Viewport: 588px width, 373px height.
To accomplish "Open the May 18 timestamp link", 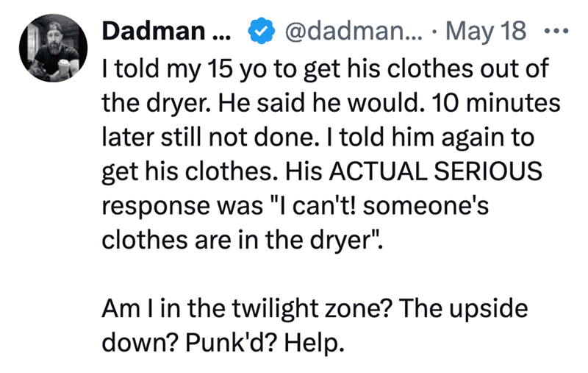I will 486,31.
